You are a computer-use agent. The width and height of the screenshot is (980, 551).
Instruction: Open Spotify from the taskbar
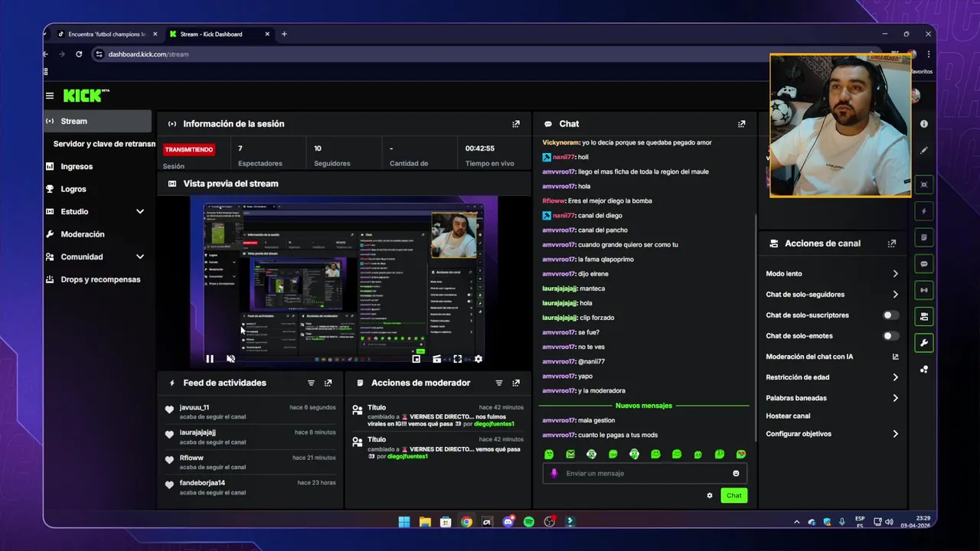pos(529,522)
